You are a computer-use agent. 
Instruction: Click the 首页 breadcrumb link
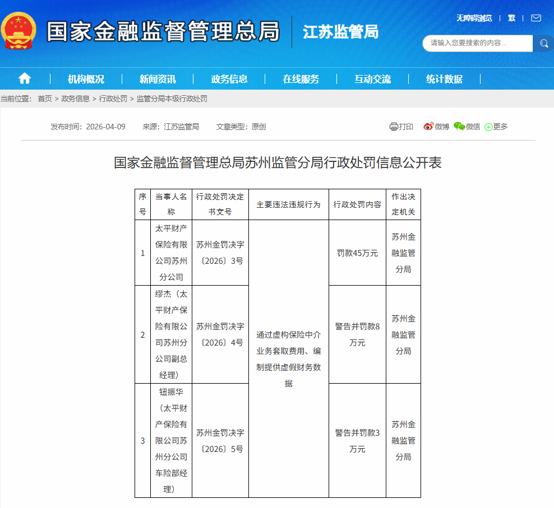(45, 99)
